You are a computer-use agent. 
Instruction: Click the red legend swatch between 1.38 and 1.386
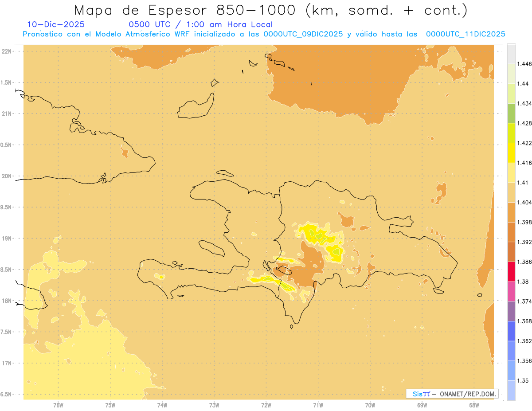coord(511,271)
